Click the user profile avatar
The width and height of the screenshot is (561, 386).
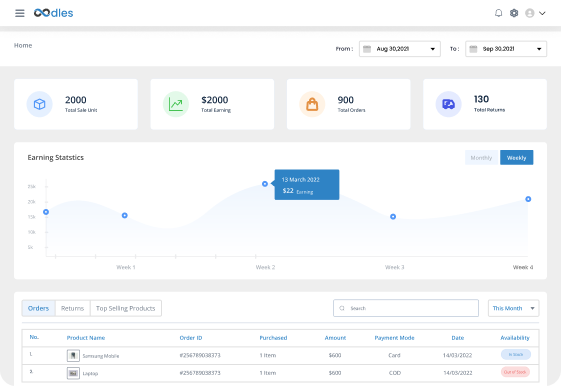pos(530,13)
